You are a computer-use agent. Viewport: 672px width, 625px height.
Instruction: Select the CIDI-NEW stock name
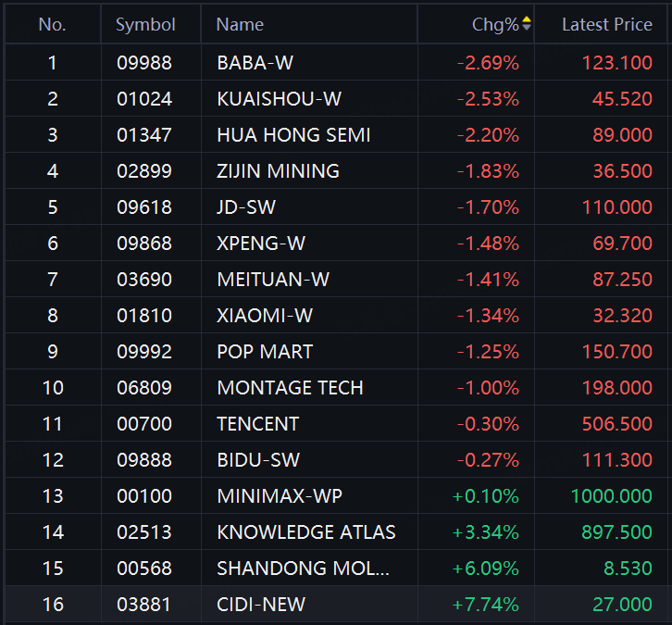pyautogui.click(x=261, y=605)
